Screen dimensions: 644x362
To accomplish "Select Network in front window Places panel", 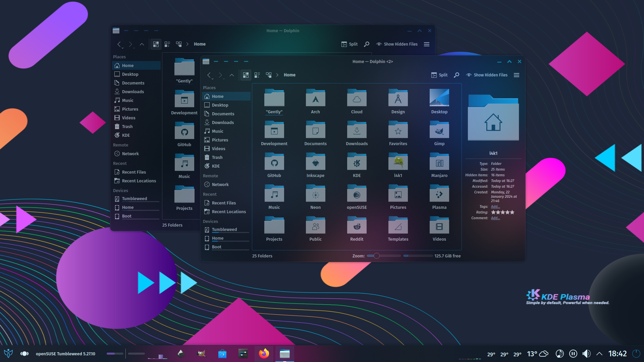I will 226,185.
